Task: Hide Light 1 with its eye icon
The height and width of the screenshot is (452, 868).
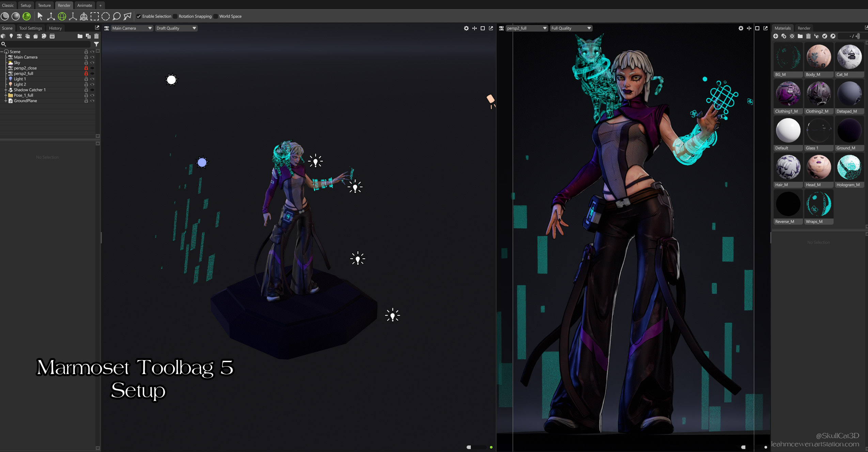Action: click(92, 79)
